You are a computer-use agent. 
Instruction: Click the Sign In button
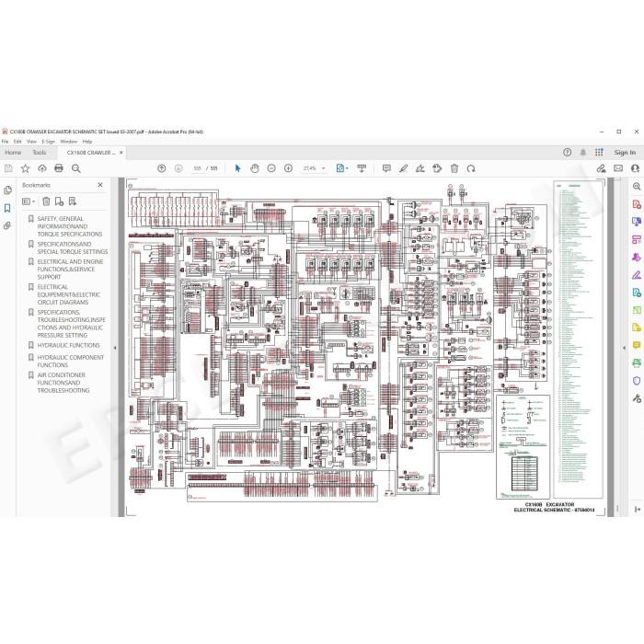coord(625,153)
